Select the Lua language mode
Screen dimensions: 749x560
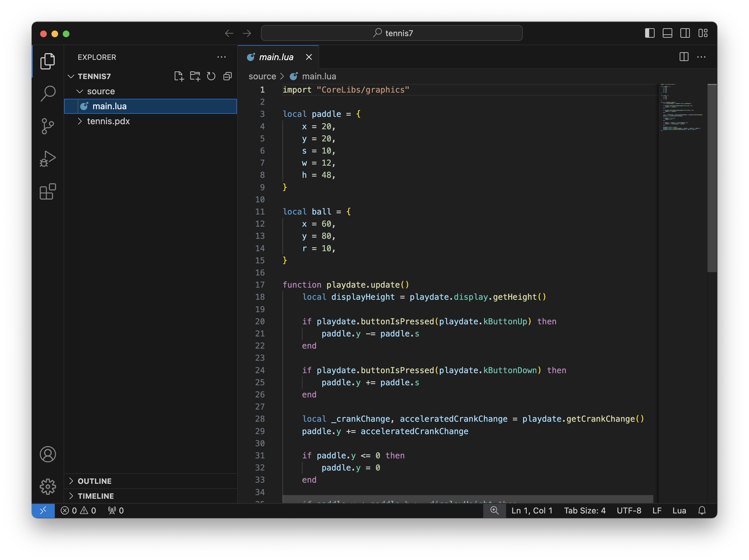pos(679,510)
